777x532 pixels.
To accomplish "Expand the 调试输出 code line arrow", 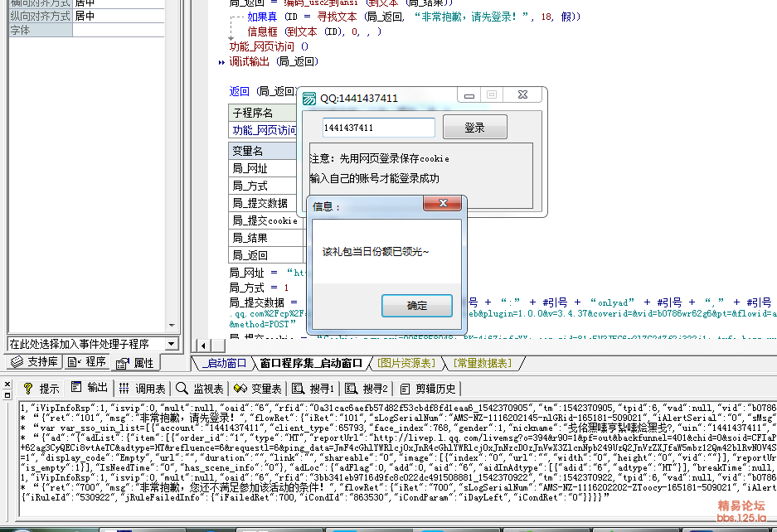I will 221,62.
